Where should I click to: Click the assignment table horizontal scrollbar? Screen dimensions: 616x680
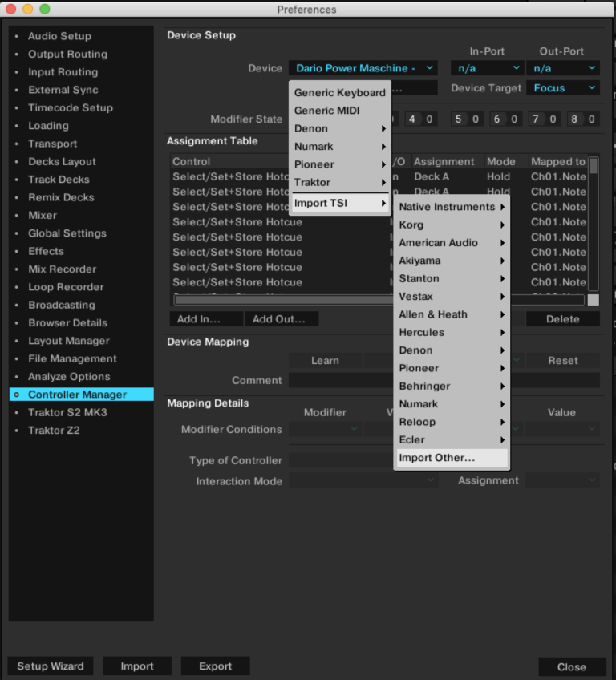pos(379,300)
